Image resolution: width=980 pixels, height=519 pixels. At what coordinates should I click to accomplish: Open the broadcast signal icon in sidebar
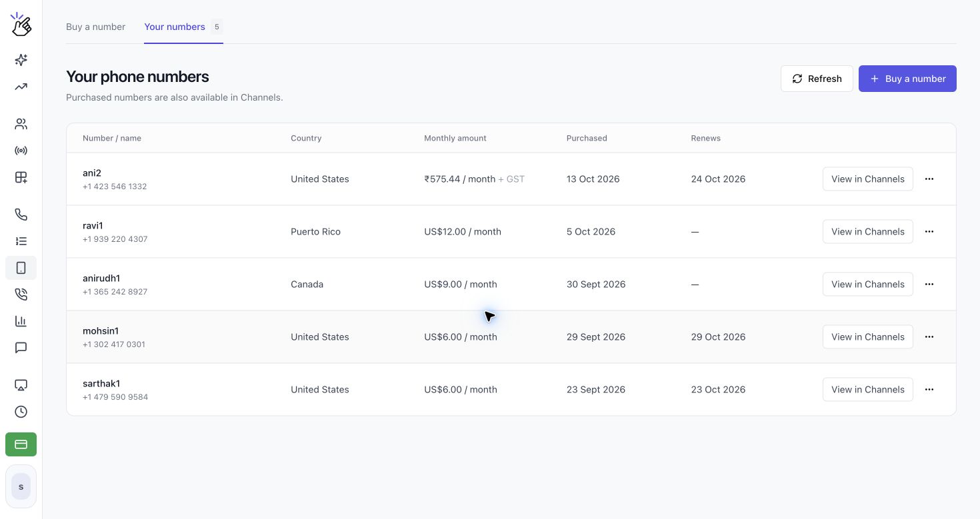[x=21, y=151]
